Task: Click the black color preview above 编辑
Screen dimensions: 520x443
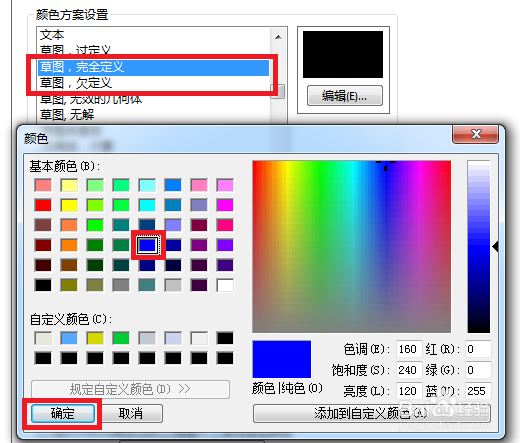Action: [343, 55]
